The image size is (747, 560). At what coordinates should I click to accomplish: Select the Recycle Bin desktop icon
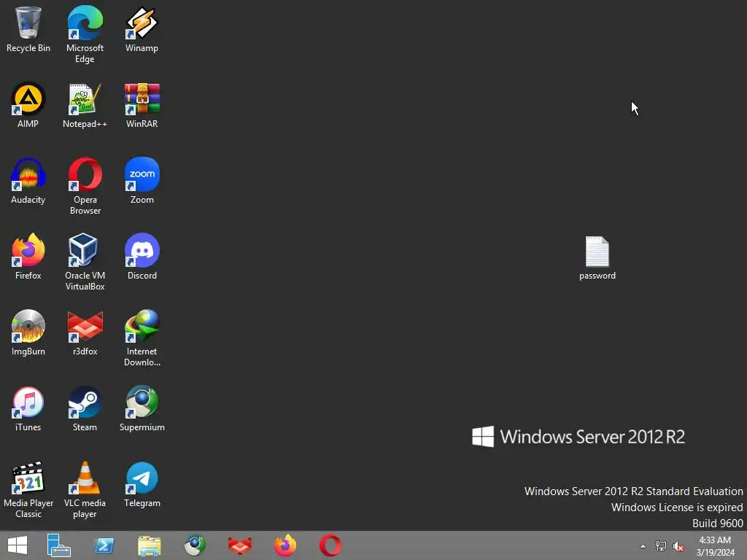coord(28,29)
